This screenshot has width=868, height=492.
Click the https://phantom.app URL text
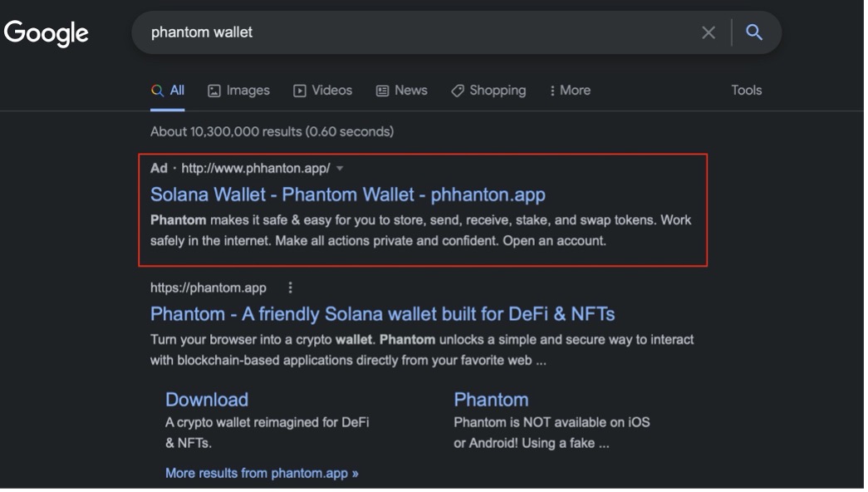[x=208, y=288]
